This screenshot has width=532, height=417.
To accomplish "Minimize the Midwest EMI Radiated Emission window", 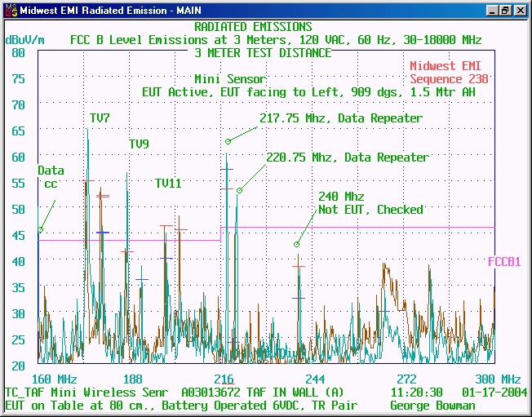I will click(492, 11).
